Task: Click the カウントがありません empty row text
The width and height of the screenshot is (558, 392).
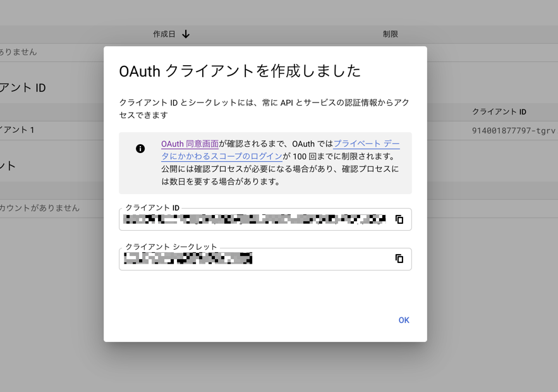Action: pyautogui.click(x=39, y=208)
